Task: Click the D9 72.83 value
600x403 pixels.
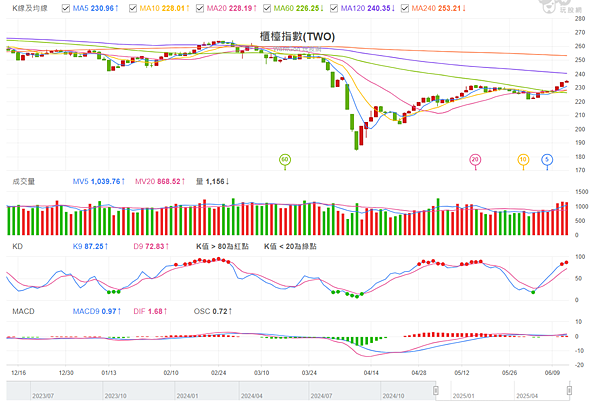Action: pyautogui.click(x=151, y=246)
